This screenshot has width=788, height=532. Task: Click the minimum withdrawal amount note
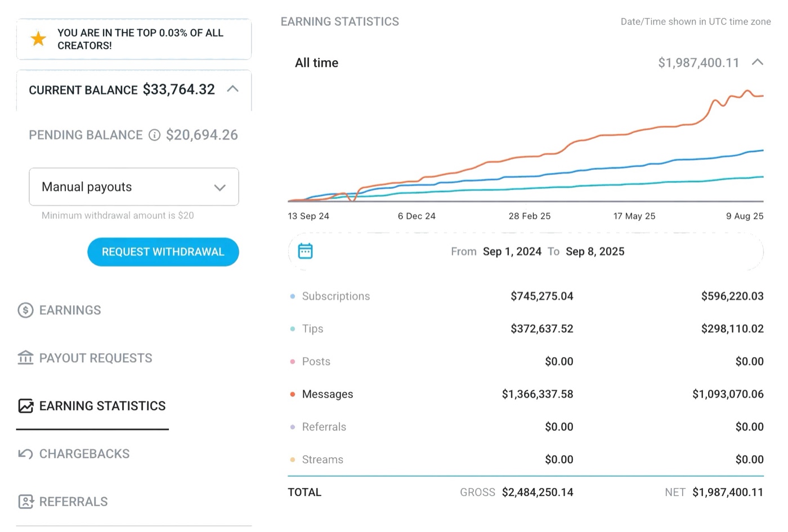point(118,215)
